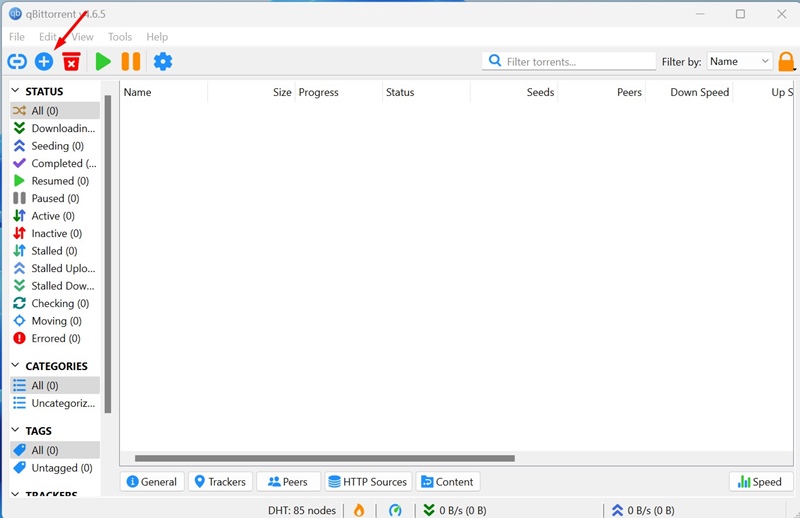Maximize the qBittorrent window
800x518 pixels.
pyautogui.click(x=740, y=14)
